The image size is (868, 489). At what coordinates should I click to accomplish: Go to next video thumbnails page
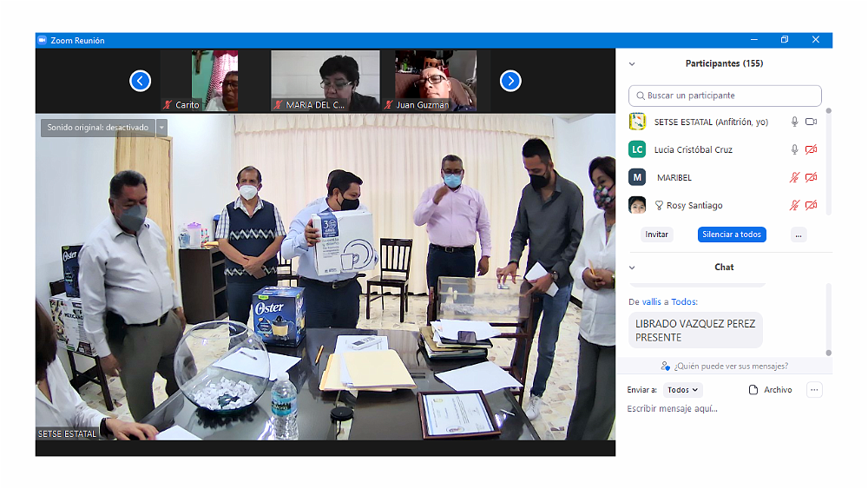510,81
